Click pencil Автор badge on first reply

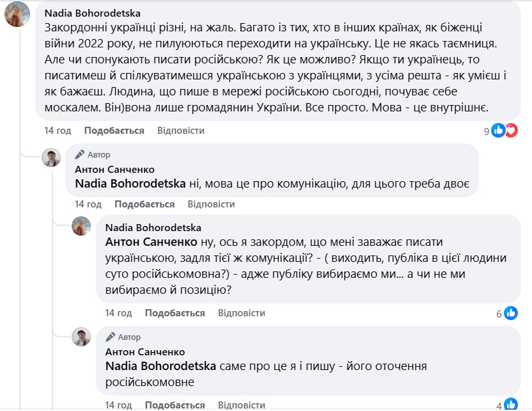point(93,154)
